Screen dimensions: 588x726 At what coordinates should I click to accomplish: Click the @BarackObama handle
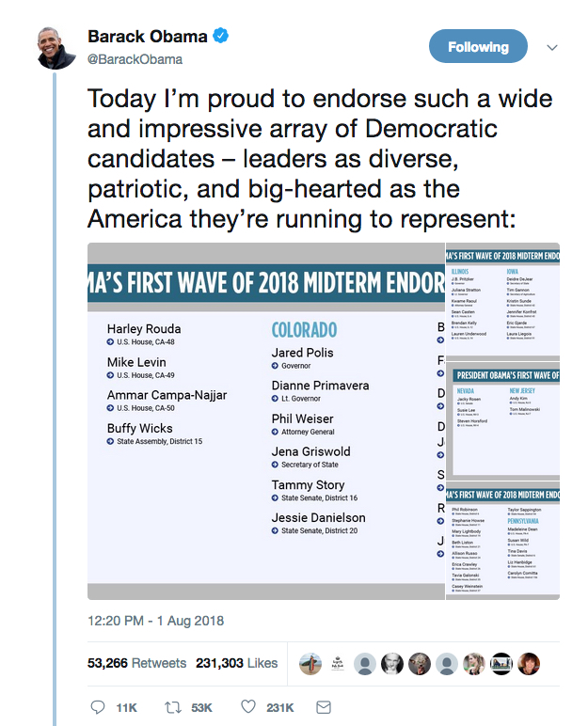click(x=135, y=58)
